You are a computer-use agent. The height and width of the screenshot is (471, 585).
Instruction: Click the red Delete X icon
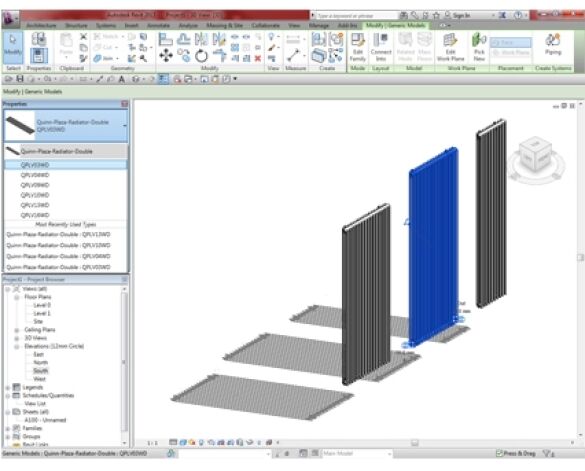(257, 59)
